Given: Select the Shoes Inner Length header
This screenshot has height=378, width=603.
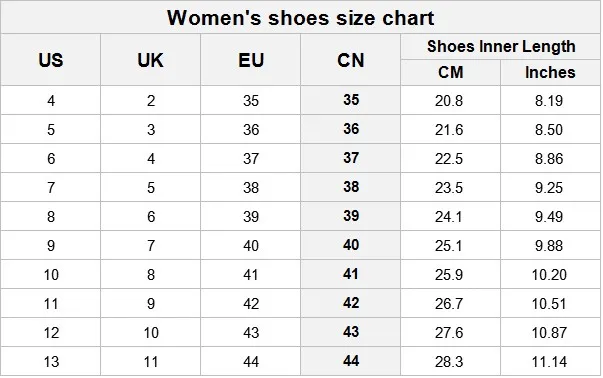Looking at the screenshot, I should coord(501,47).
